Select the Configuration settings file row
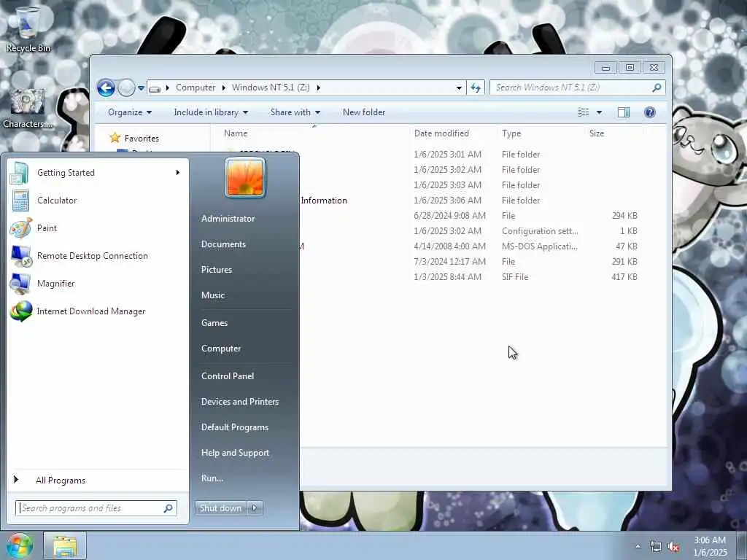Image resolution: width=747 pixels, height=560 pixels. [469, 231]
